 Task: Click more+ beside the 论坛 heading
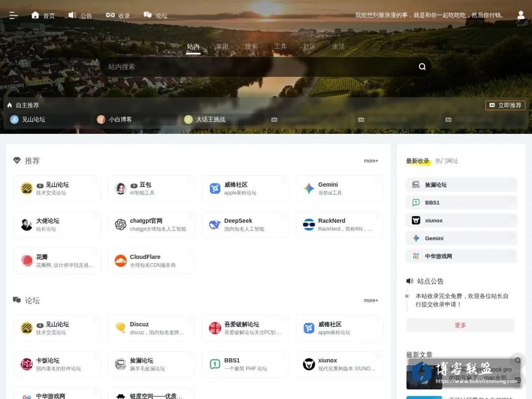[371, 301]
